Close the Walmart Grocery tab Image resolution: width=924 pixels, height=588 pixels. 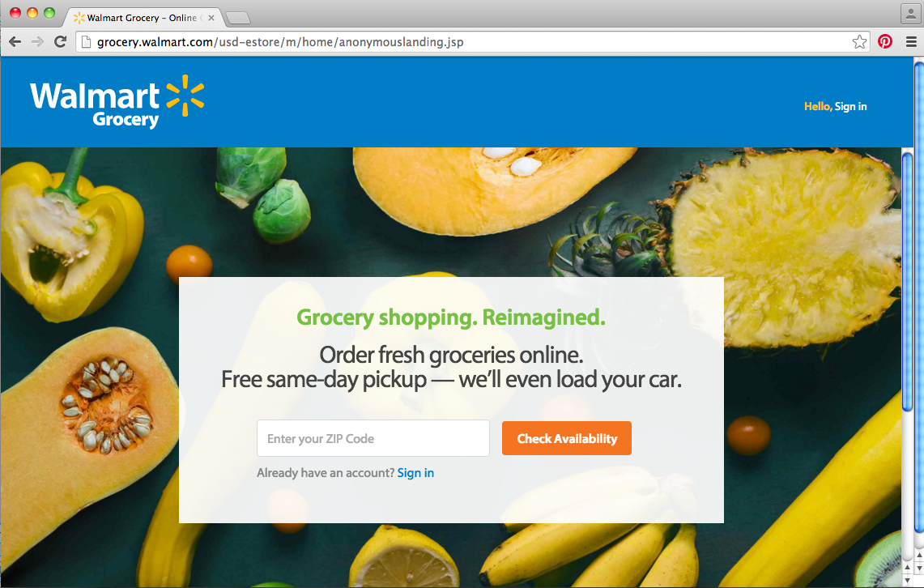[211, 18]
